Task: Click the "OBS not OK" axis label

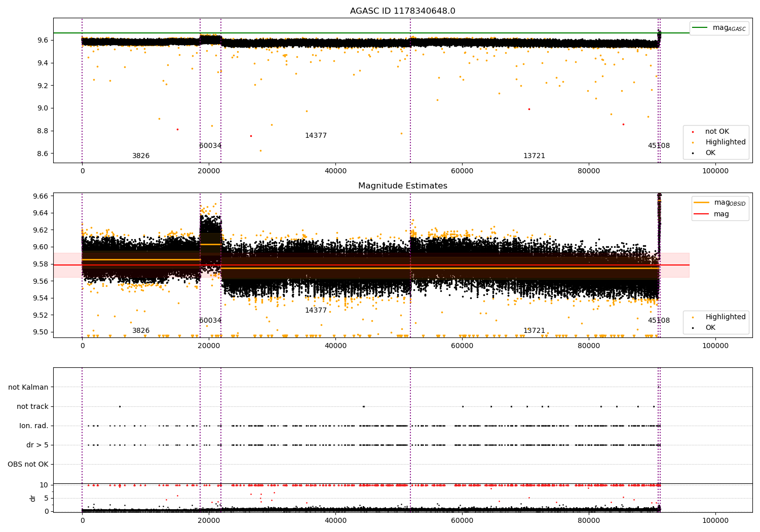Action: [x=28, y=464]
